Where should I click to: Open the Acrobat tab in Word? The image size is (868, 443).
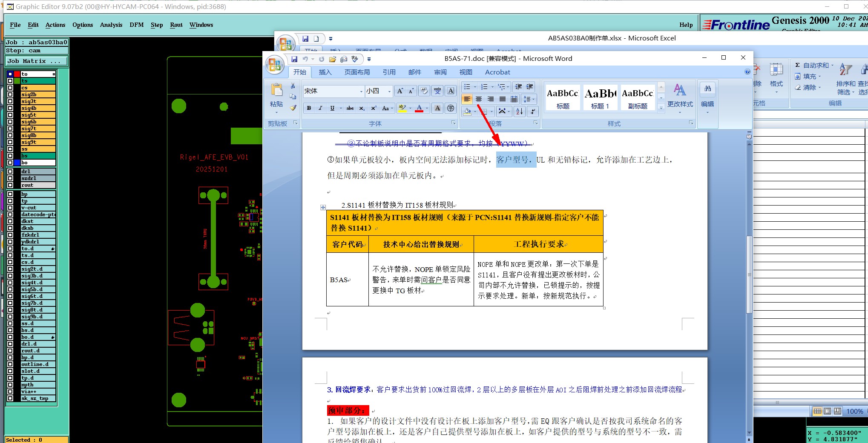tap(497, 72)
